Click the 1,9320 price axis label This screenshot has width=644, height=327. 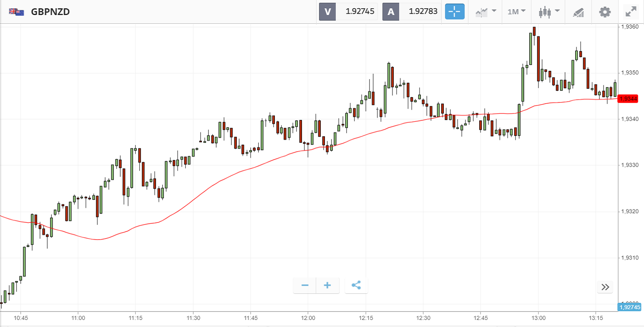[630, 212]
